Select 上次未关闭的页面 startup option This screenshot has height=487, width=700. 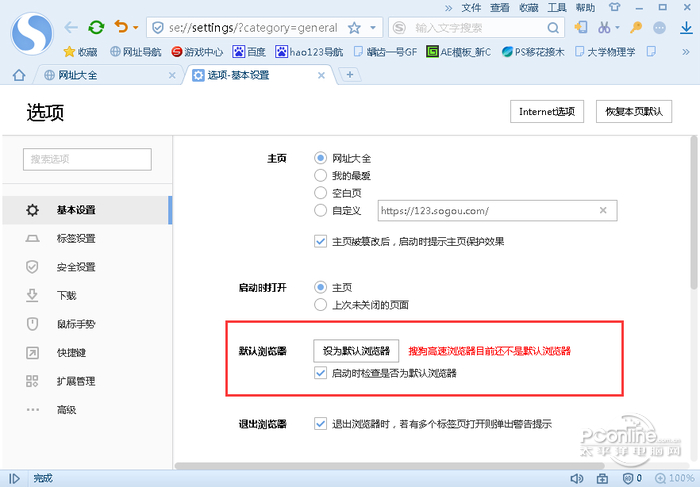pos(320,305)
